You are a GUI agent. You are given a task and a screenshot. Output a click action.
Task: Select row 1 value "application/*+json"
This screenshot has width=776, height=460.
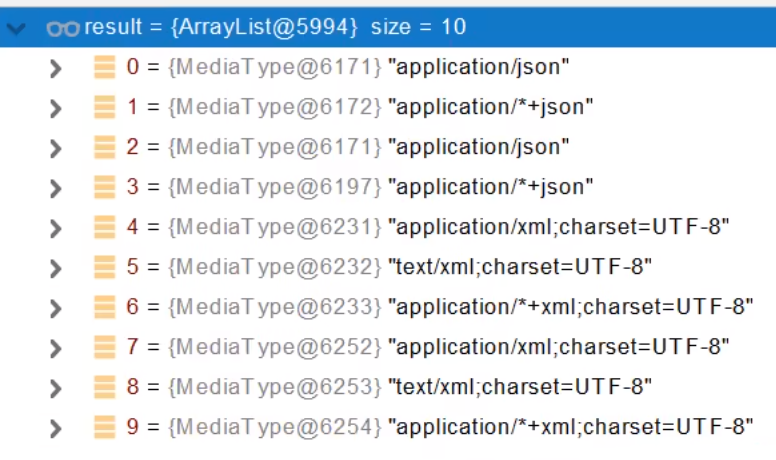490,107
